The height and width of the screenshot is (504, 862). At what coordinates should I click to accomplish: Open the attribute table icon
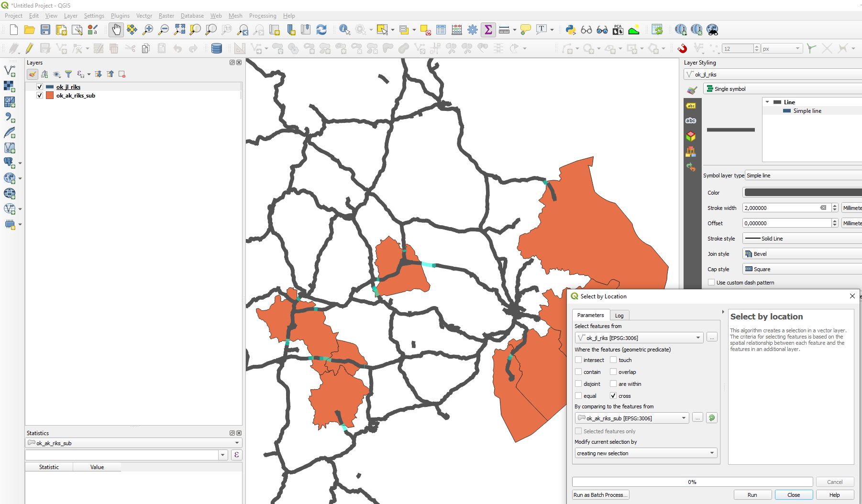pyautogui.click(x=441, y=30)
